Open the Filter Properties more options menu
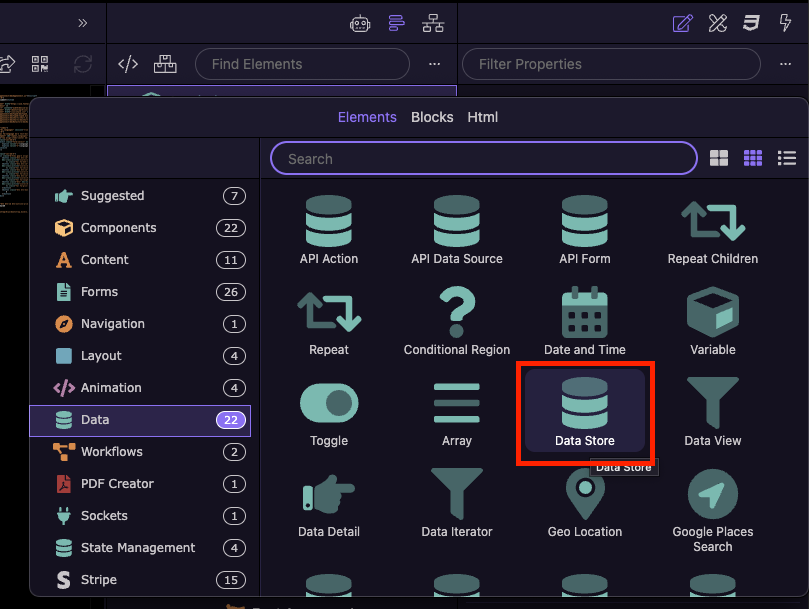The image size is (809, 609). point(785,64)
